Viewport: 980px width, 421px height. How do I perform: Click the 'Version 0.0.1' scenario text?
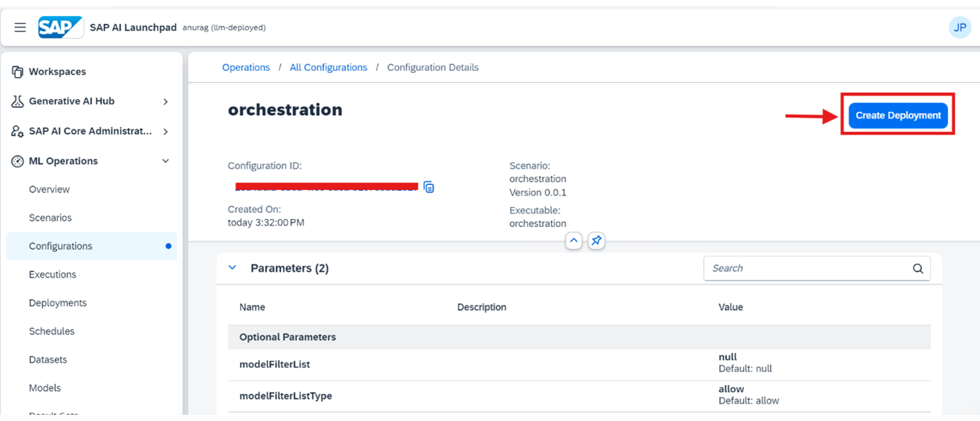538,192
